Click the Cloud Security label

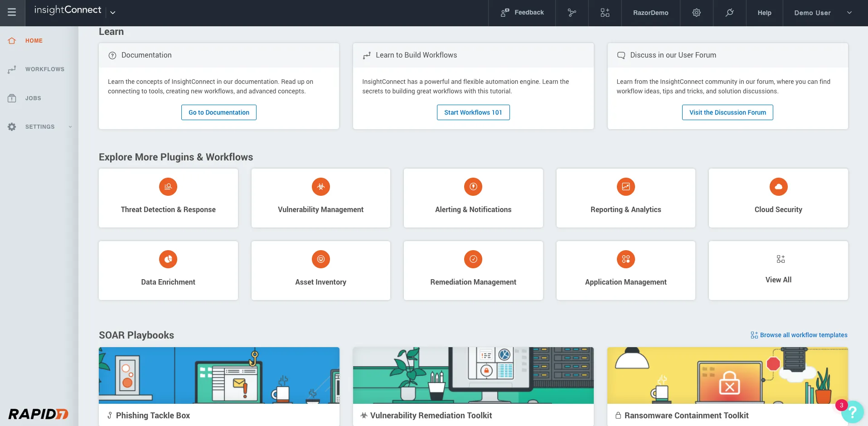click(x=779, y=209)
